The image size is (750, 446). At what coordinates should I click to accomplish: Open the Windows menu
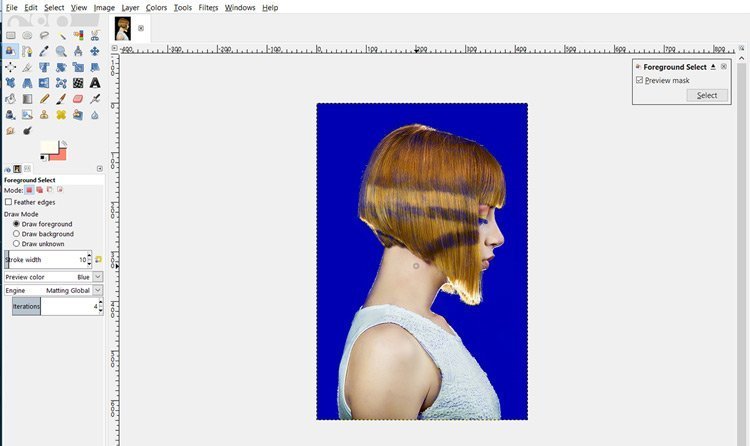pyautogui.click(x=240, y=8)
